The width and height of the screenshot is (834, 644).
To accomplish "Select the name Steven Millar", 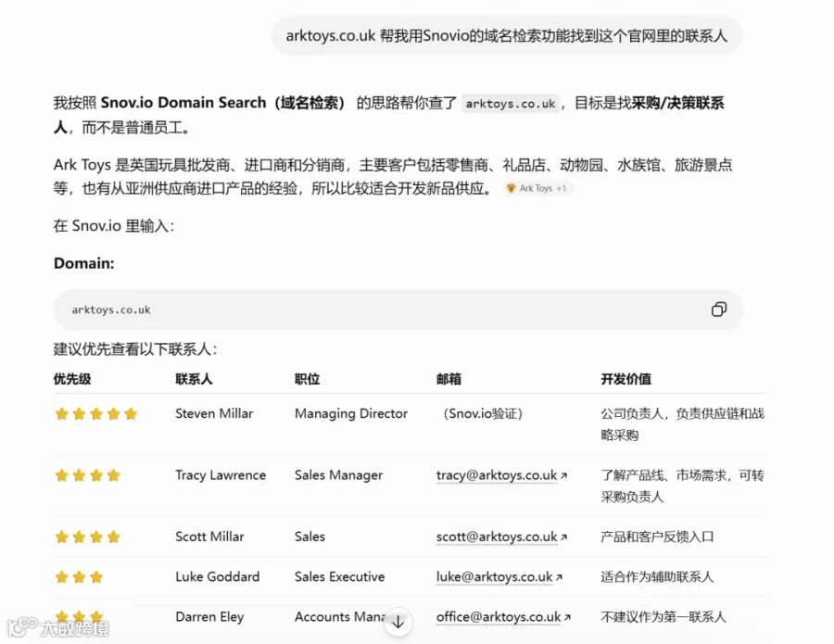I will click(x=214, y=413).
